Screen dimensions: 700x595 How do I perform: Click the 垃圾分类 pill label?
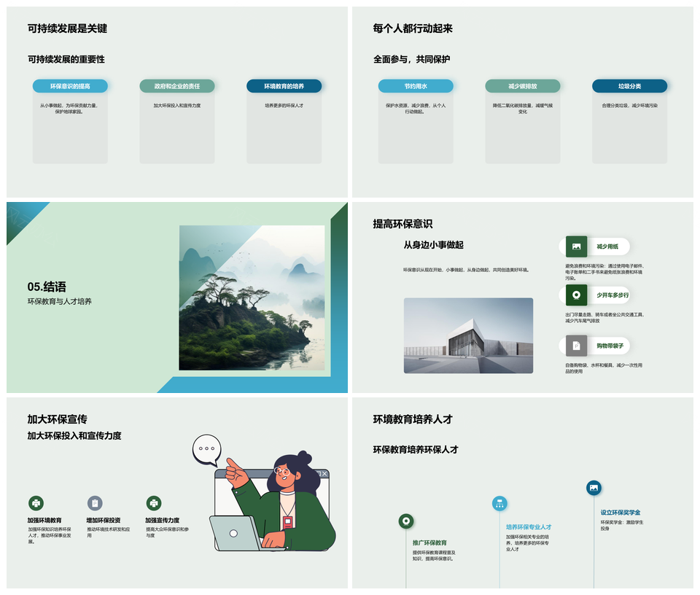(x=629, y=86)
